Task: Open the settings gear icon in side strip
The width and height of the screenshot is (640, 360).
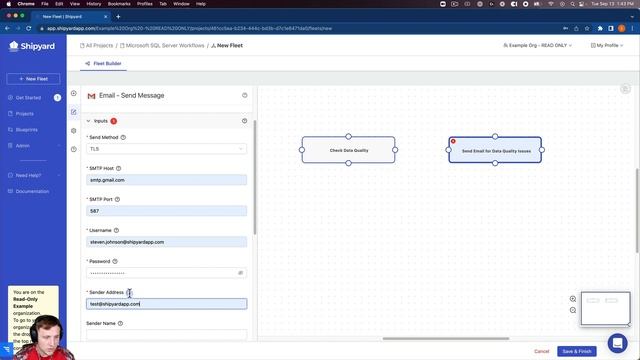Action: click(x=73, y=131)
